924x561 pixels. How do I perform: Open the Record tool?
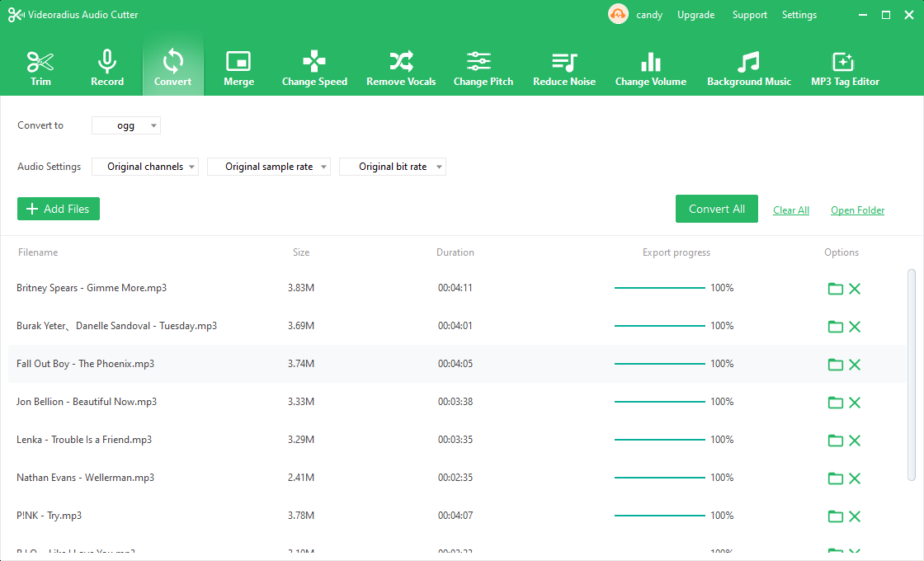click(x=107, y=69)
